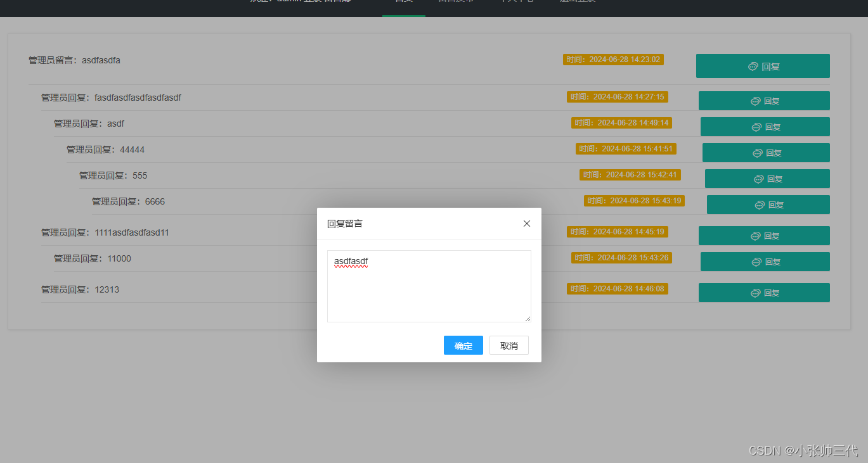The image size is (868, 463).
Task: Click the timestamp 2024-06-28 15:42:41
Action: tap(630, 175)
